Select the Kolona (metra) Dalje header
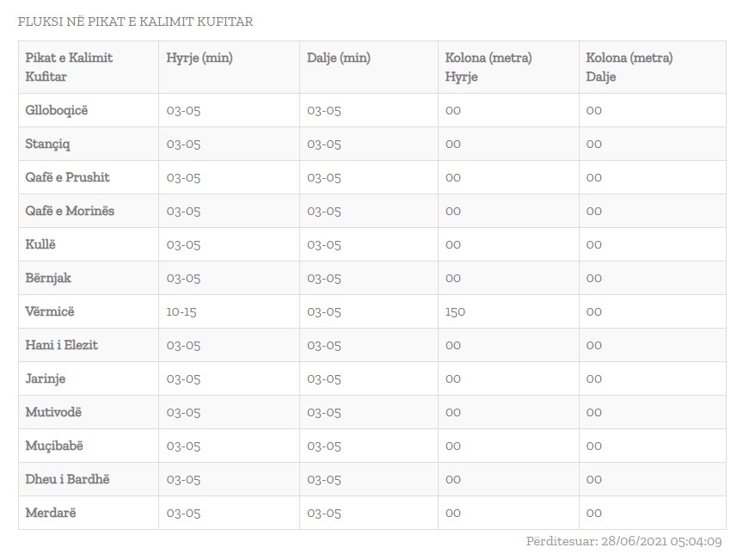The height and width of the screenshot is (560, 731). coord(630,67)
